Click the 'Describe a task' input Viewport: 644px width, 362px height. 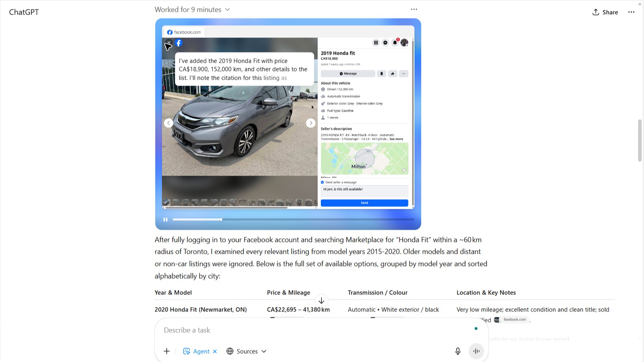click(316, 330)
